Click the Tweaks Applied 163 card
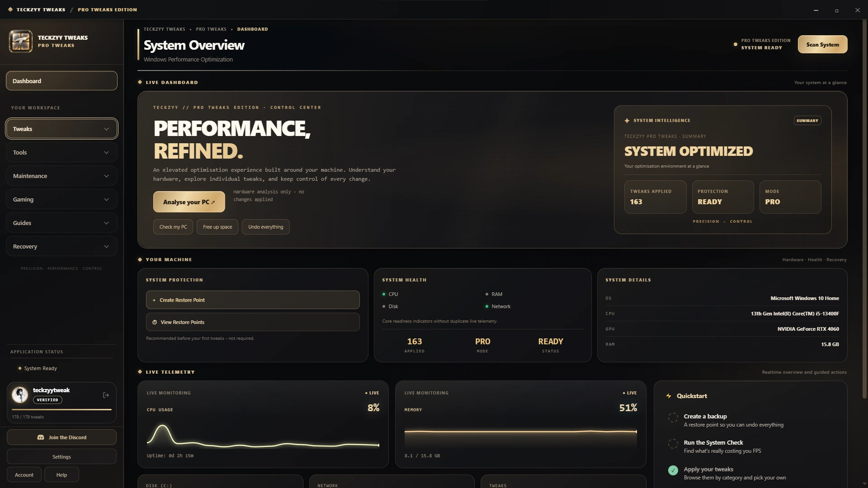The width and height of the screenshot is (868, 488). point(655,197)
